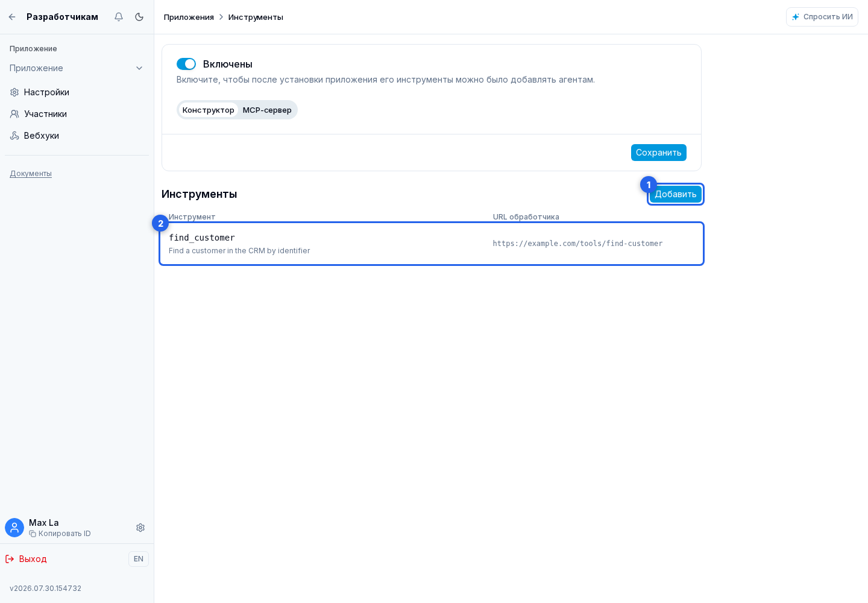Screen dimensions: 868x603
Task: Click the back arrow icon next to Разработчикам
Action: [12, 17]
